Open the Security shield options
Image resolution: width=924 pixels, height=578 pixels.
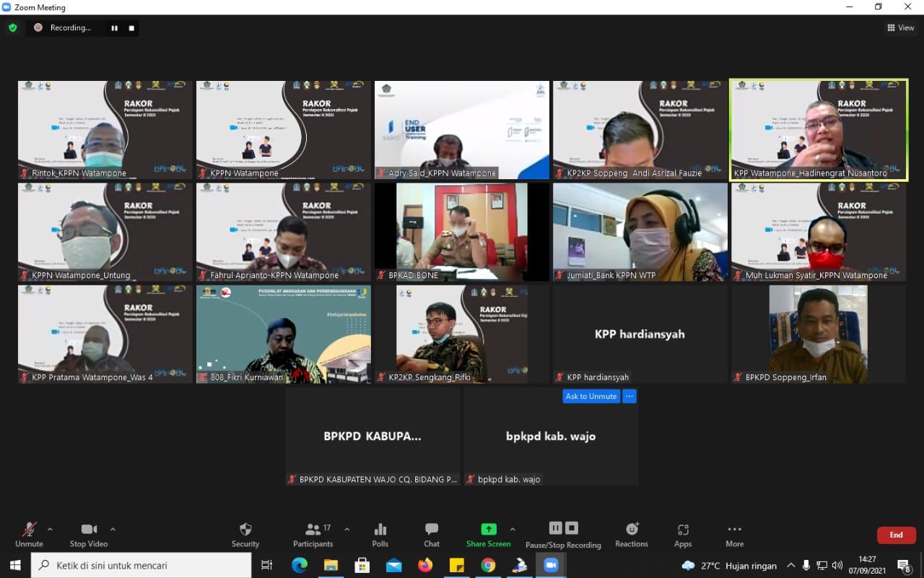pos(245,535)
